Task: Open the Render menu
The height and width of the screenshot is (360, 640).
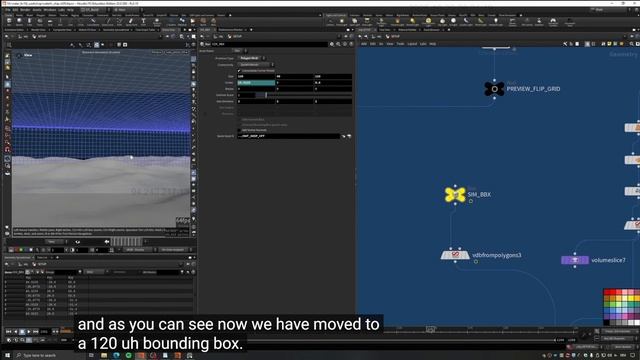Action: 25,9
